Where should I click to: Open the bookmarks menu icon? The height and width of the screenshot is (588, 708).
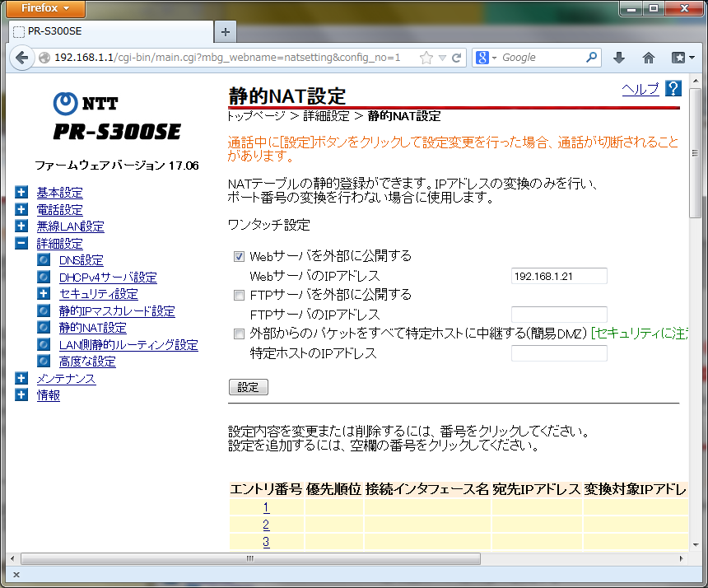coord(682,58)
